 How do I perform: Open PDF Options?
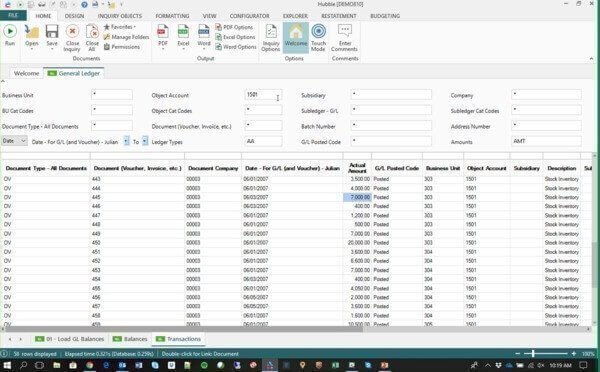pyautogui.click(x=234, y=27)
